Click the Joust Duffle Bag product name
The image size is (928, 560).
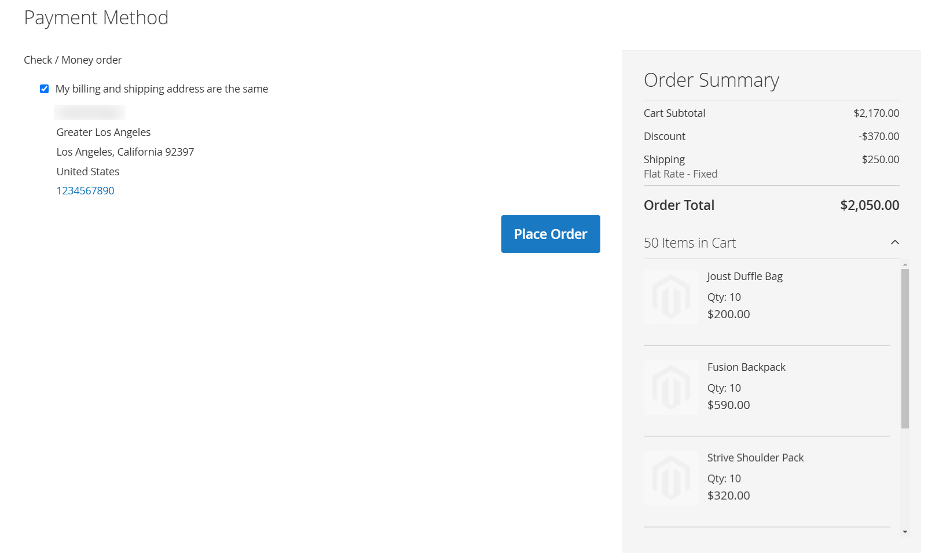tap(744, 277)
